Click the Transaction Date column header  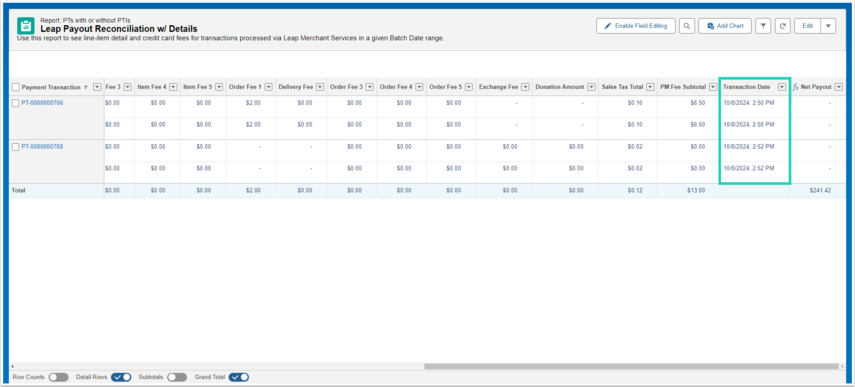746,87
